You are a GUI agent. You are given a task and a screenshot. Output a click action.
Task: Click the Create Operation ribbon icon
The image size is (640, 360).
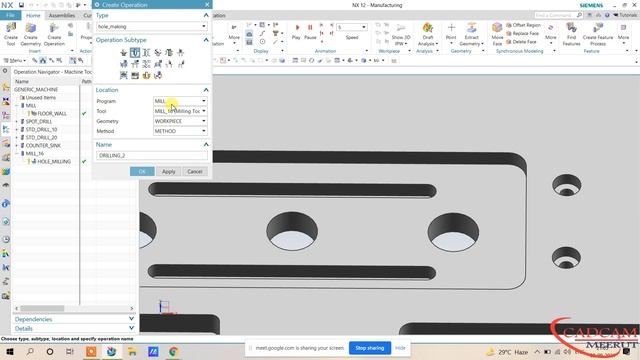coord(54,34)
